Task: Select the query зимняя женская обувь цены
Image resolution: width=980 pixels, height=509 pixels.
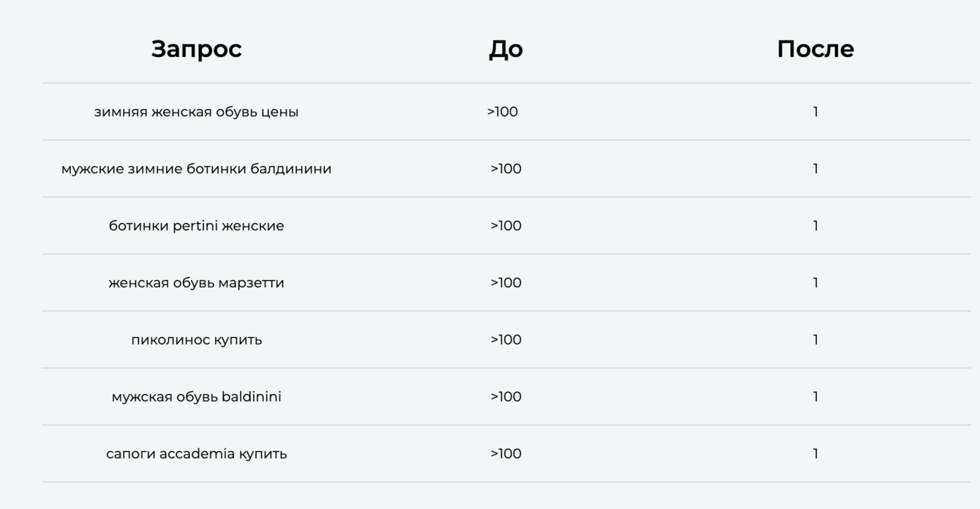Action: coord(196,112)
